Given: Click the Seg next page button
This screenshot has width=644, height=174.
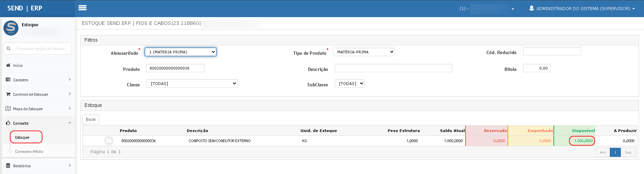Looking at the screenshot, I should coord(628,153).
